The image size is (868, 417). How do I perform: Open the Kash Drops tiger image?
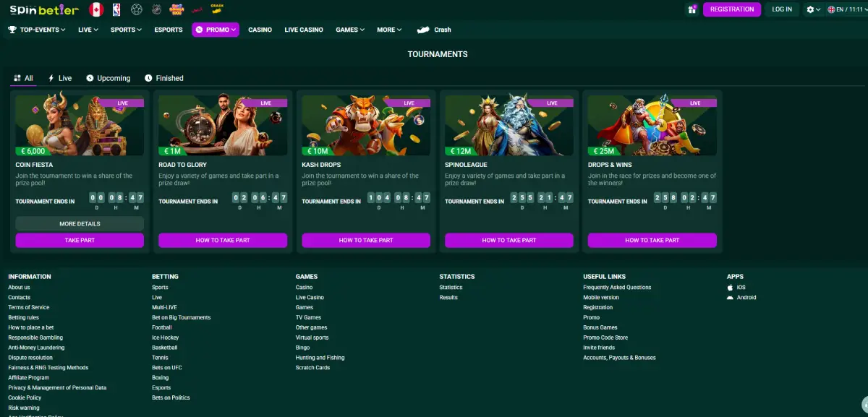click(x=366, y=124)
